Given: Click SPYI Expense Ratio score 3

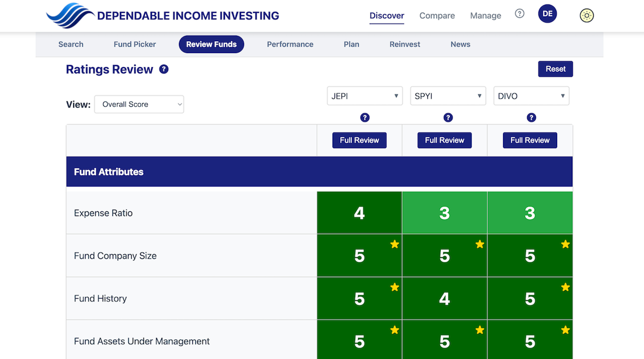Looking at the screenshot, I should coord(445,213).
